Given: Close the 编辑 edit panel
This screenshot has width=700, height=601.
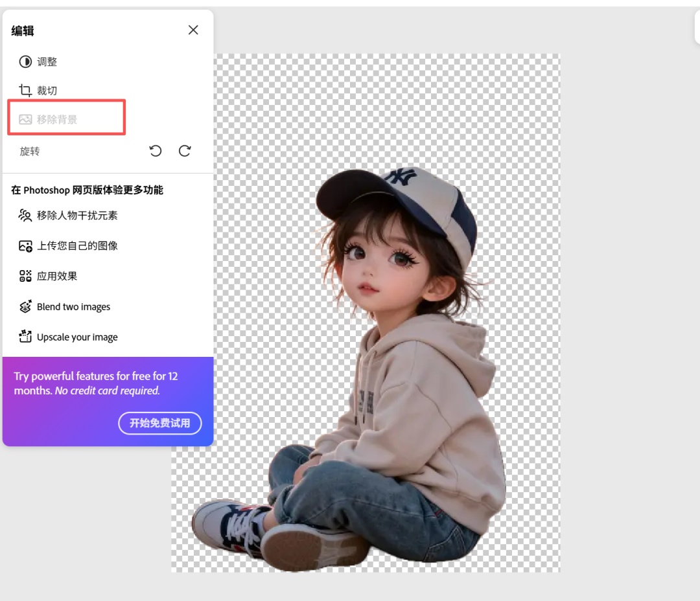Looking at the screenshot, I should 192,30.
